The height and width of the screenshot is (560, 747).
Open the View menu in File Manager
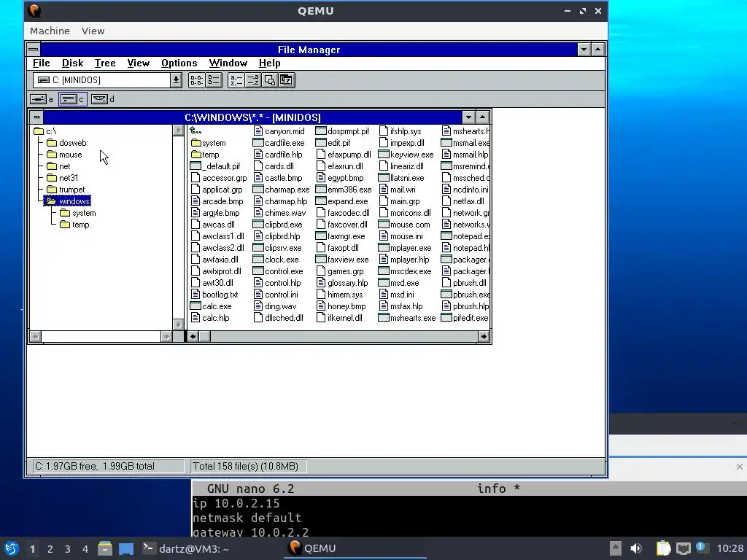pyautogui.click(x=138, y=63)
